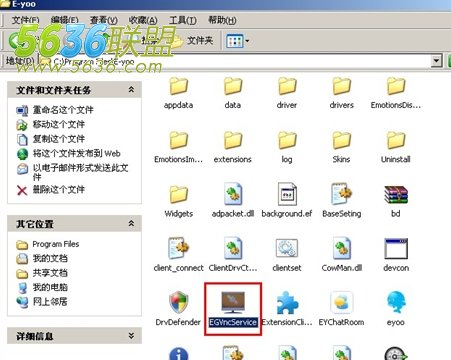Go to 我的电脑 location
Screen dimensions: 451x360
[50, 287]
